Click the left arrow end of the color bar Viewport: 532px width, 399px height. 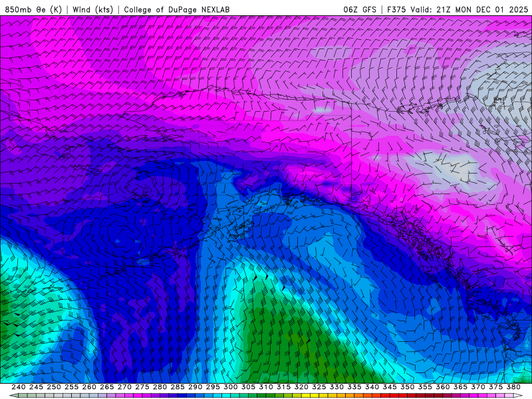click(13, 396)
